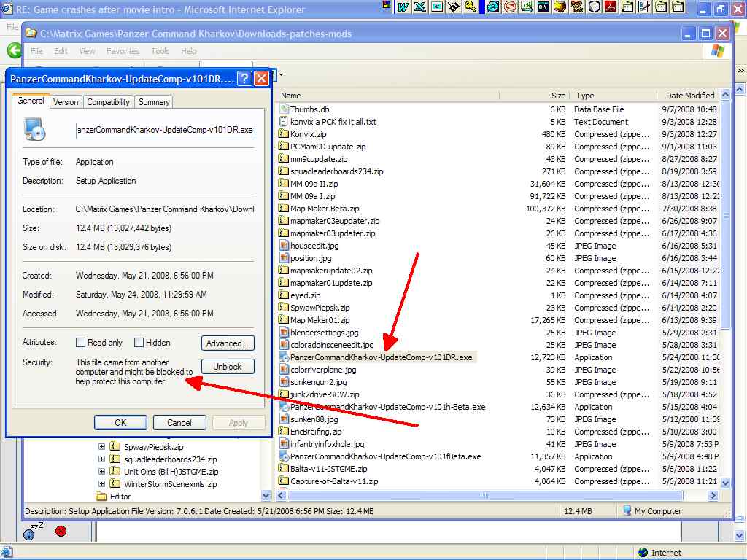
Task: Click the Konvix.zip file icon
Action: click(x=285, y=134)
